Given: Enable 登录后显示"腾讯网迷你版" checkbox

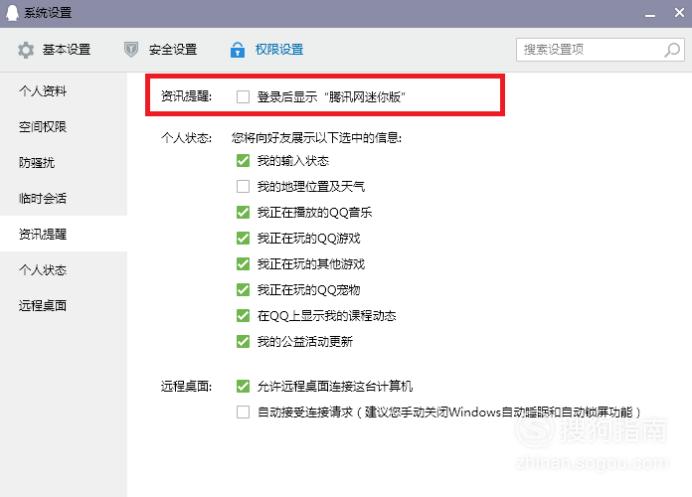Looking at the screenshot, I should [243, 97].
